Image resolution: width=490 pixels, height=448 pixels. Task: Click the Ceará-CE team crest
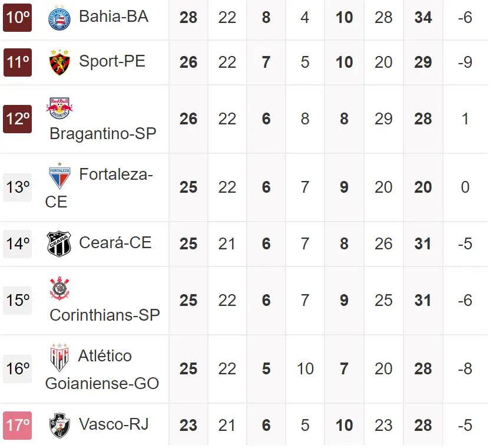tap(59, 244)
